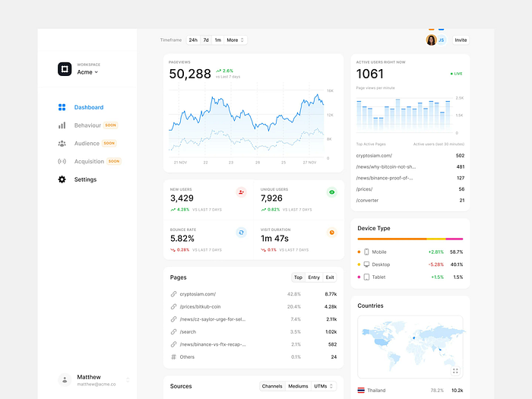Click the Bounce Rate refresh icon
532x399 pixels.
tap(241, 233)
